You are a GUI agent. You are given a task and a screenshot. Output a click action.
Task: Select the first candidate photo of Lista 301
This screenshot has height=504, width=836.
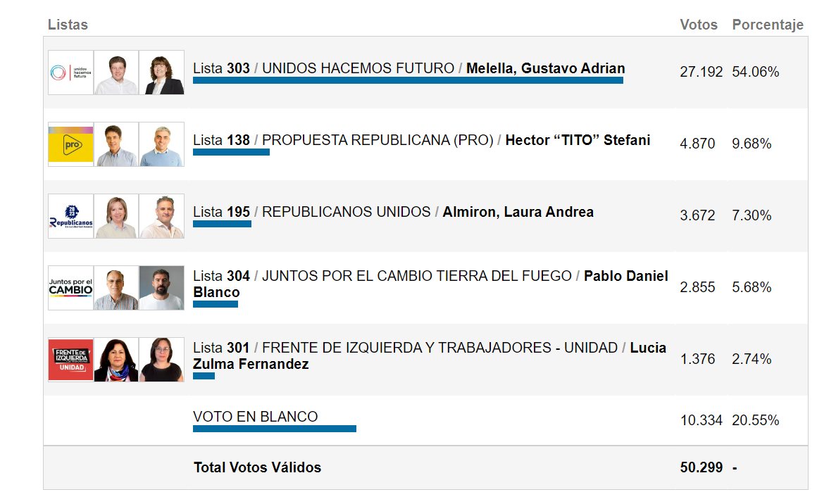point(116,360)
